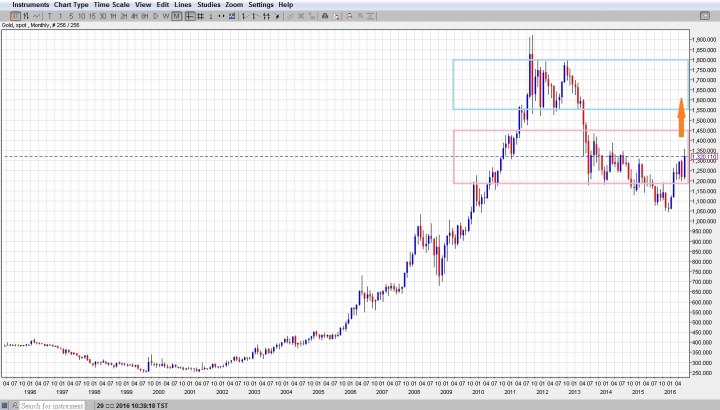Switch to 1H time scale
Image resolution: width=720 pixels, height=410 pixels.
pos(113,16)
